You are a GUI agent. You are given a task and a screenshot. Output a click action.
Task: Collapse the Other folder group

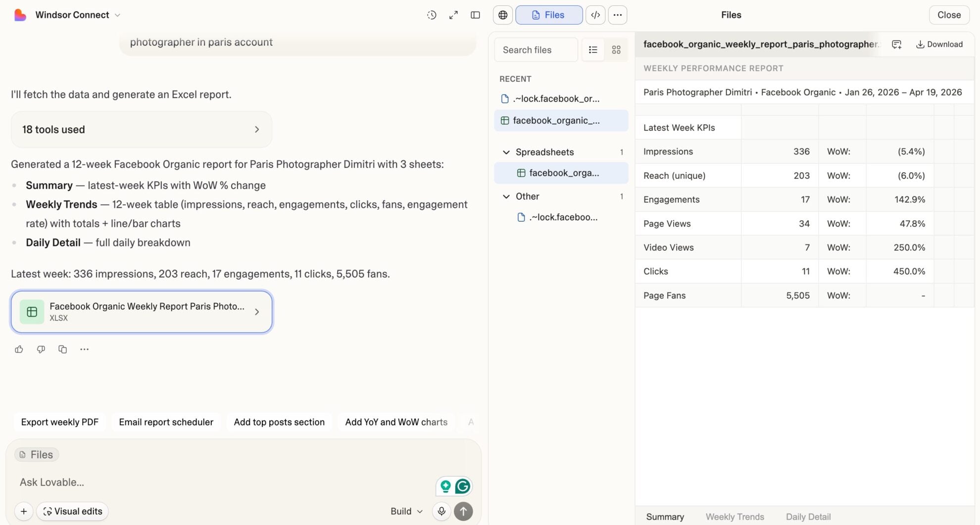506,196
